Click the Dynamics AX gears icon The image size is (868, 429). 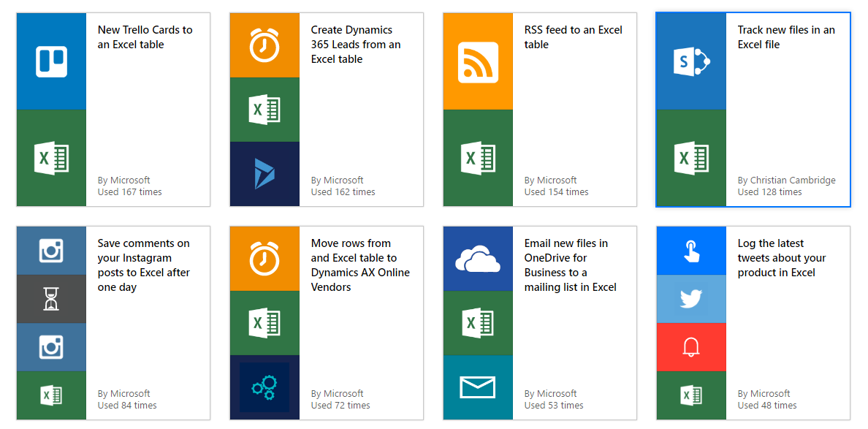(x=264, y=387)
